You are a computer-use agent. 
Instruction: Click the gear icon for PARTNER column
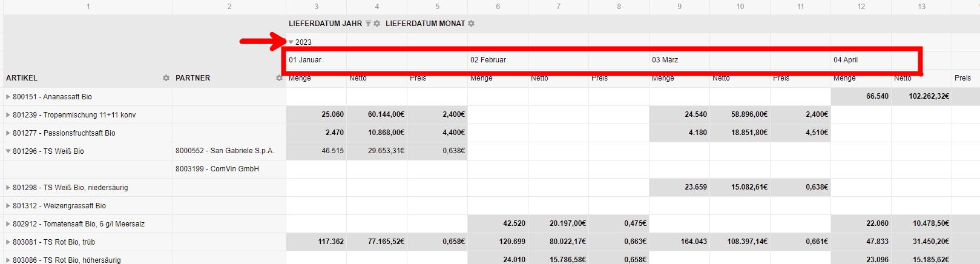pos(279,78)
